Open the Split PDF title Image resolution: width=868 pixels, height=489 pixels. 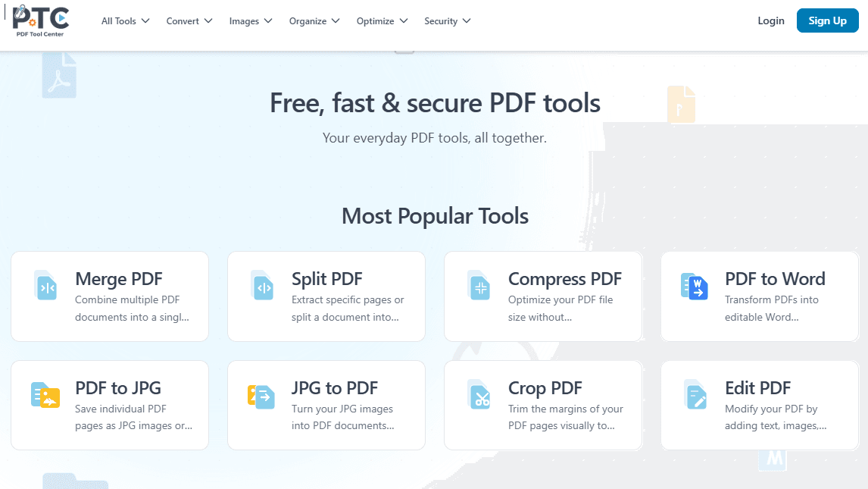pos(327,279)
